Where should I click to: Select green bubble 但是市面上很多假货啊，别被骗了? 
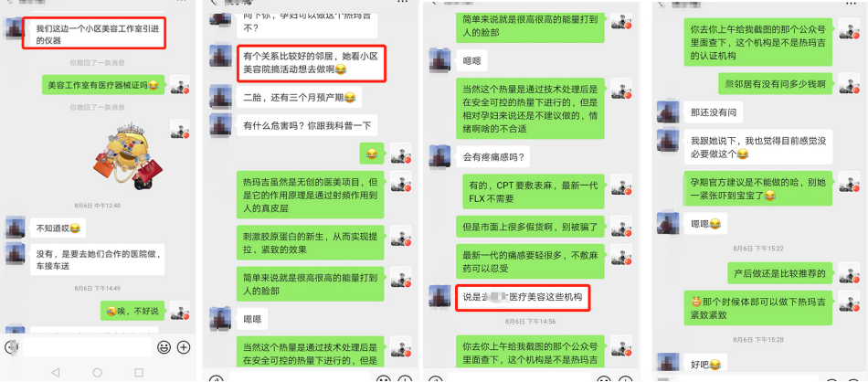[x=530, y=227]
